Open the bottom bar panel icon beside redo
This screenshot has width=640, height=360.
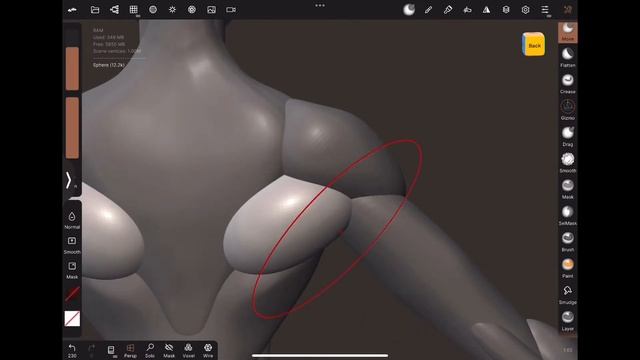(111, 350)
